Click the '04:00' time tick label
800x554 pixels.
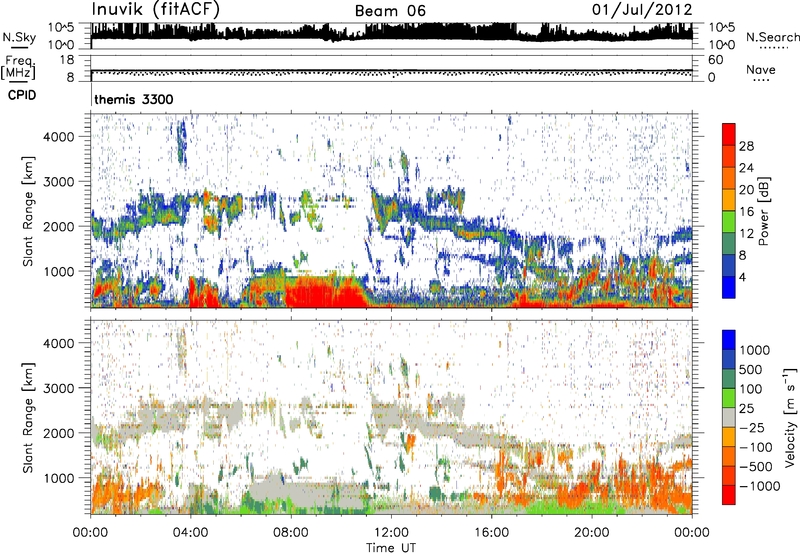(191, 533)
